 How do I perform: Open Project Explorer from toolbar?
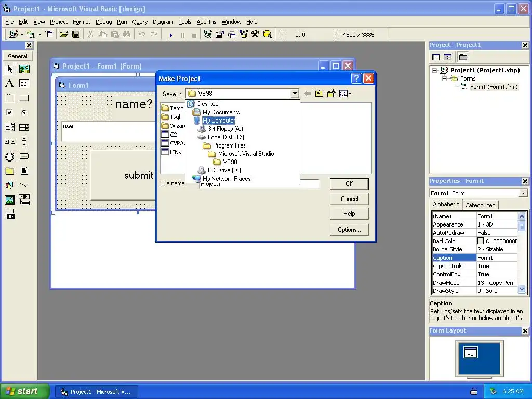[208, 35]
